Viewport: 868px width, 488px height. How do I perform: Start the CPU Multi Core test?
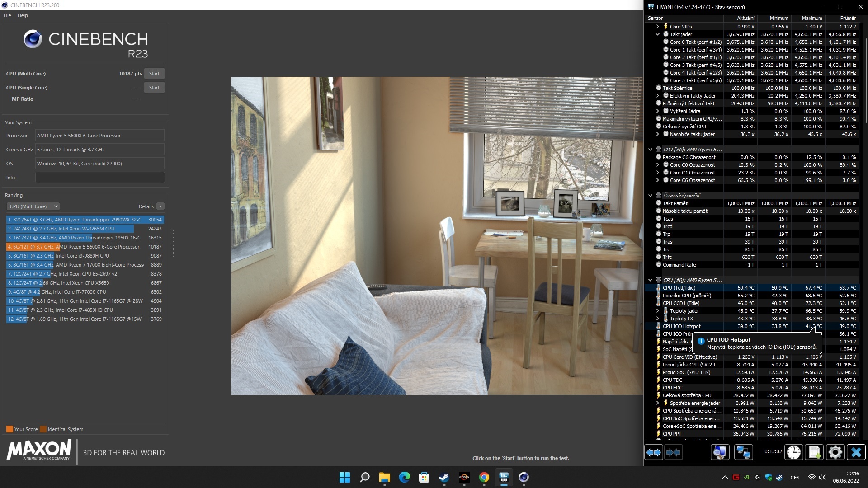[154, 74]
